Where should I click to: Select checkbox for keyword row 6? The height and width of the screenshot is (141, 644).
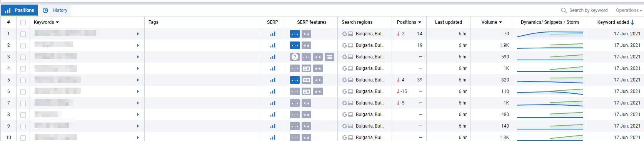click(x=23, y=92)
